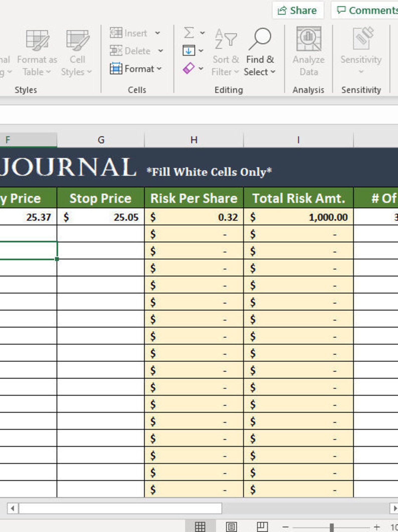Image resolution: width=398 pixels, height=532 pixels.
Task: Expand the Clear dropdown arrow
Action: pos(201,68)
